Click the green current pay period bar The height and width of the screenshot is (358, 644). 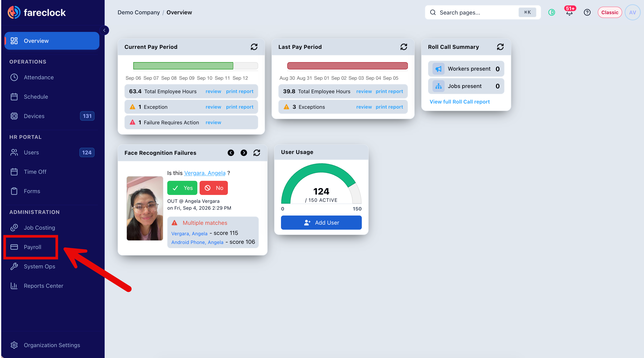point(183,66)
